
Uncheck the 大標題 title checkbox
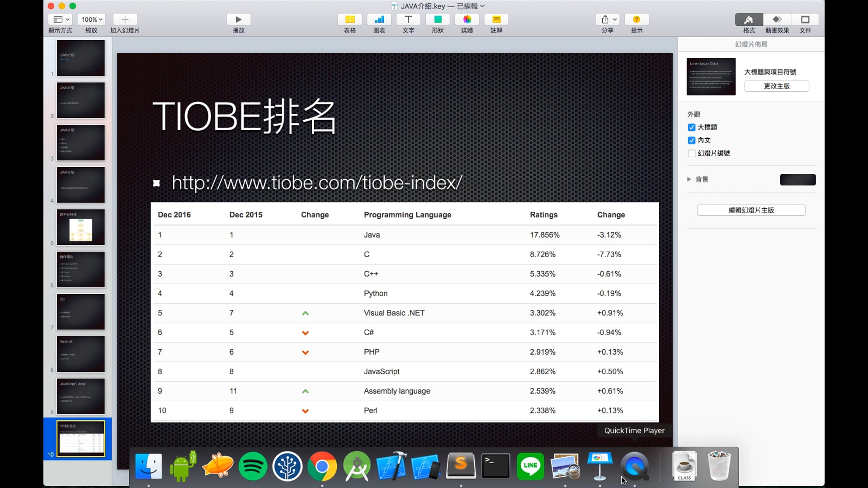(692, 127)
